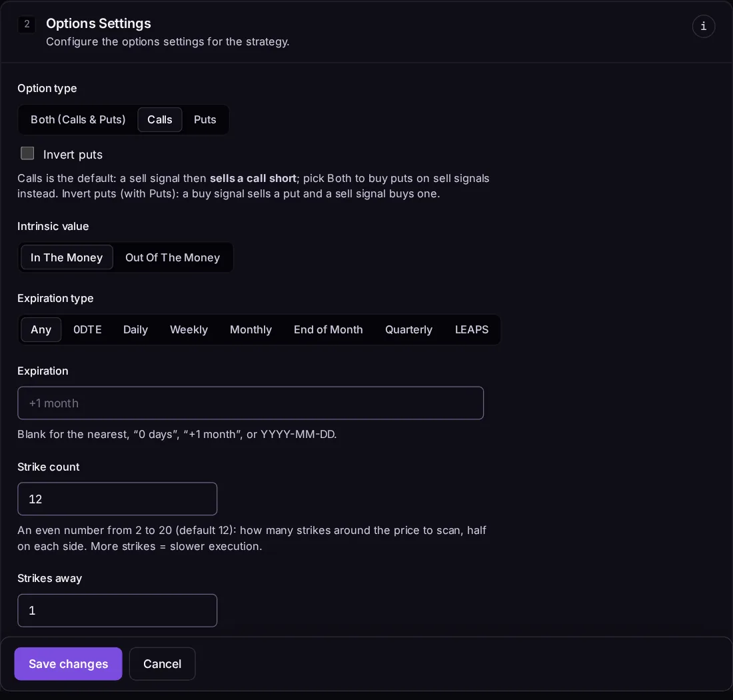Choose In The Money intrinsic value
The image size is (733, 700).
(x=67, y=257)
